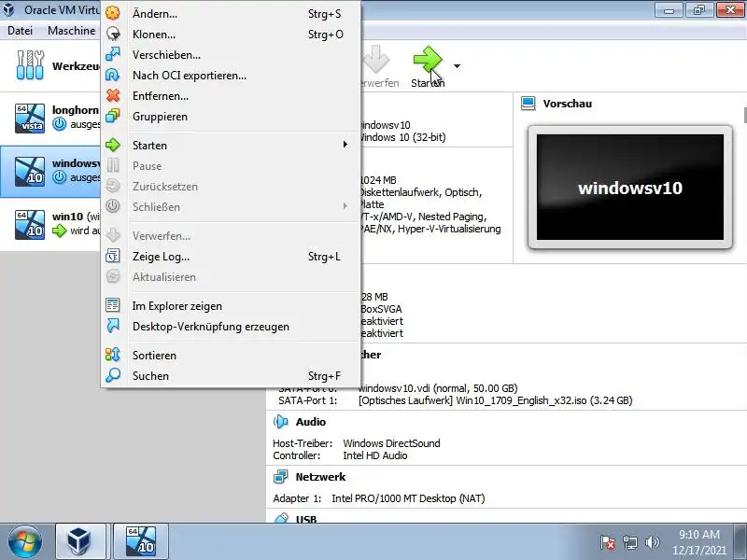Click text 'Intel PRO/1000 MT Desktop (NAT)'
The height and width of the screenshot is (560, 747).
(408, 498)
